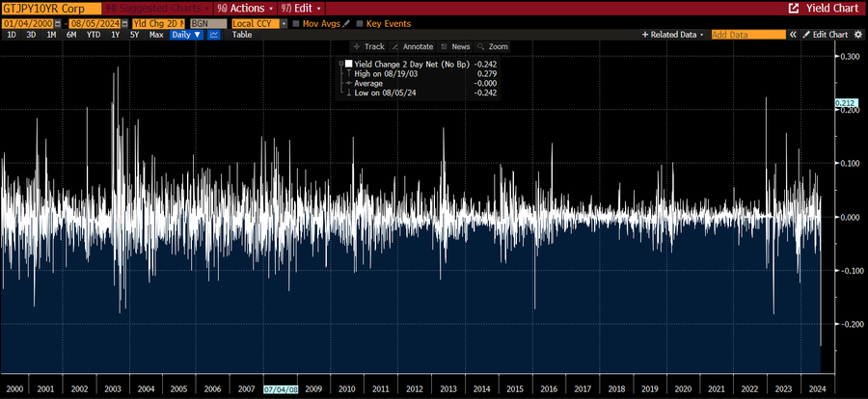Open the Edit dropdown menu
The height and width of the screenshot is (399, 868).
[x=302, y=9]
